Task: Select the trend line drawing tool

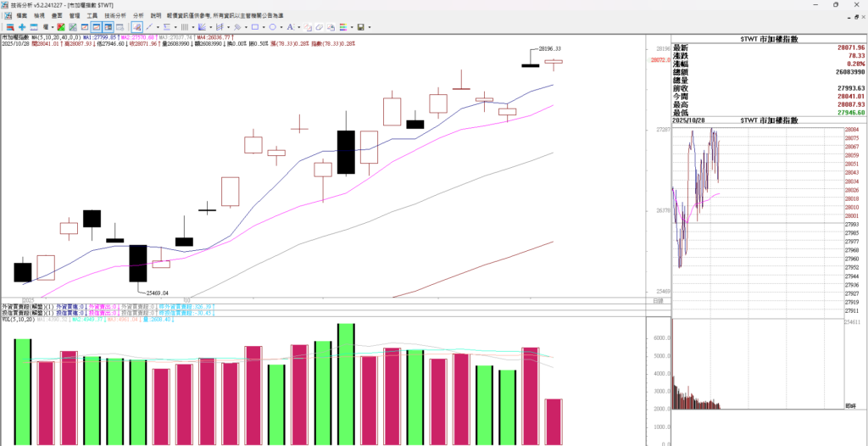Action: pyautogui.click(x=149, y=27)
